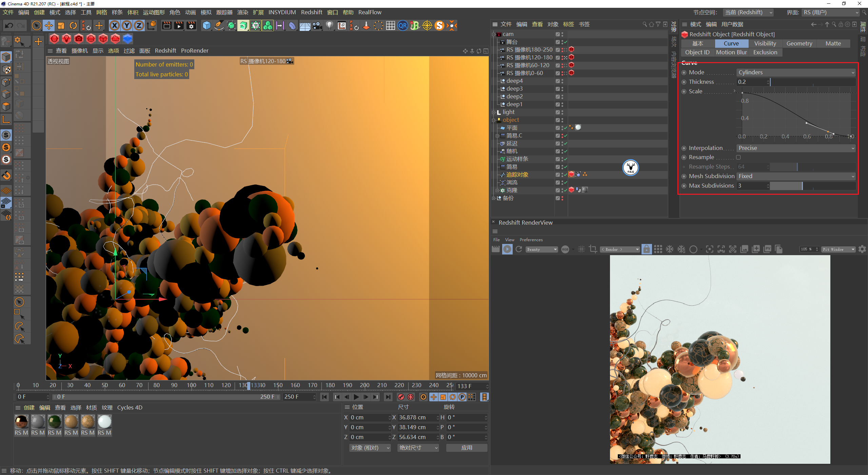Open Redshift RenderView settings gear
Screen dimensions: 868x475
click(862, 249)
